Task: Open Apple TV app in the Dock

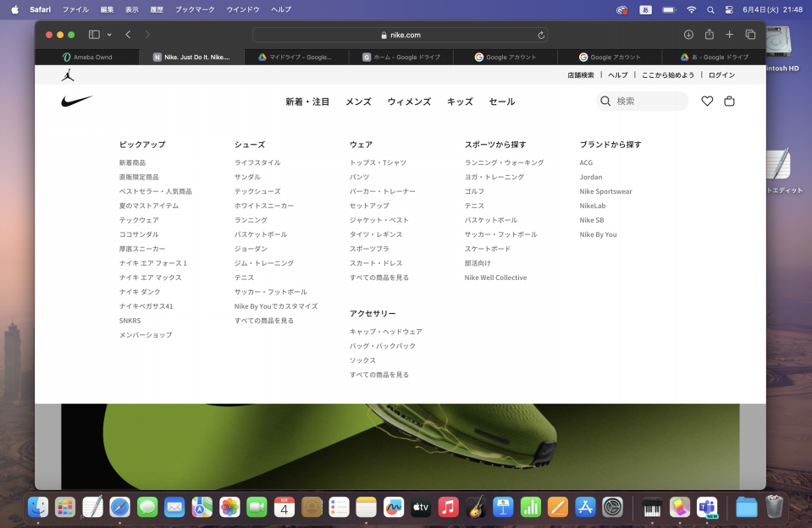Action: coord(421,508)
